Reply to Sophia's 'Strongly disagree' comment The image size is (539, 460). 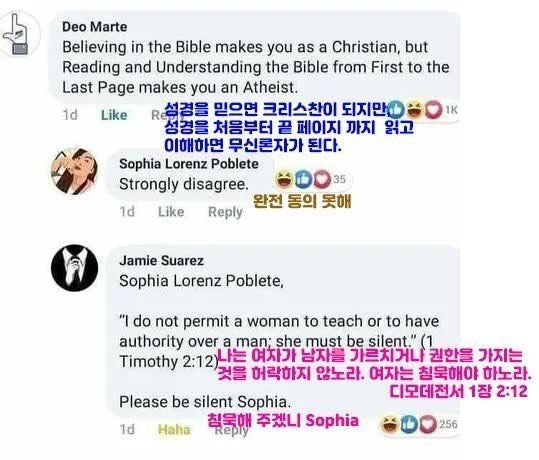(225, 212)
